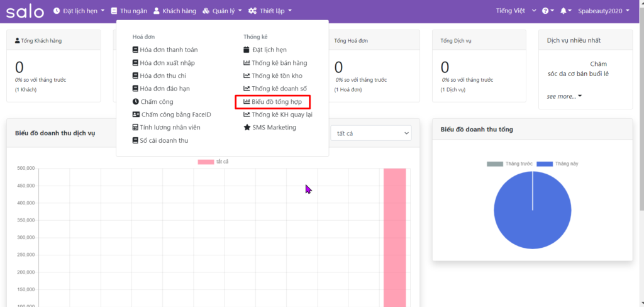The image size is (644, 307).
Task: Open Sổ cái doanh thu
Action: coord(160,140)
